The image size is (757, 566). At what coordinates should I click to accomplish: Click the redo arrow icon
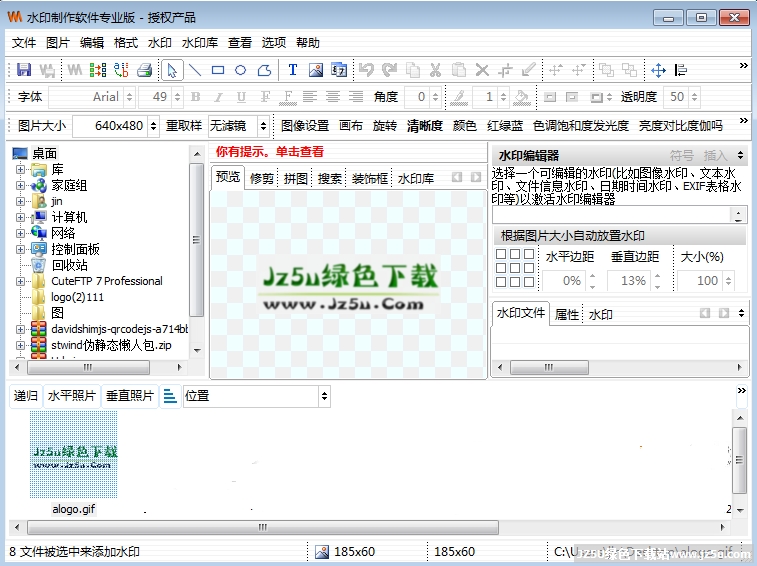click(x=389, y=70)
